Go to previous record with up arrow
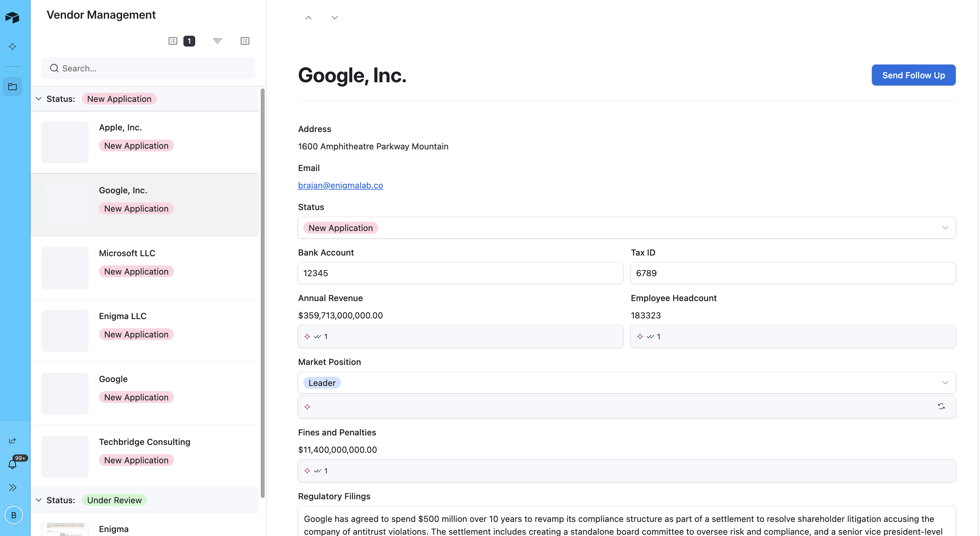This screenshot has height=536, width=980. (309, 18)
